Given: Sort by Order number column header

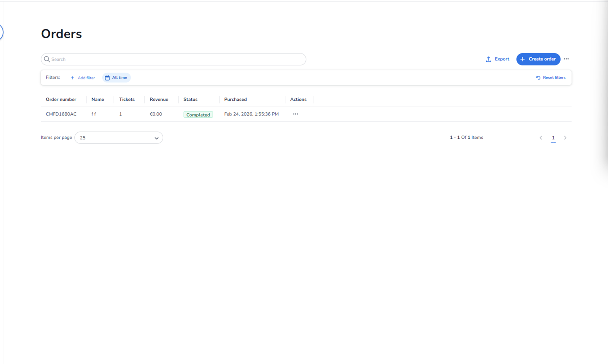Looking at the screenshot, I should tap(61, 99).
